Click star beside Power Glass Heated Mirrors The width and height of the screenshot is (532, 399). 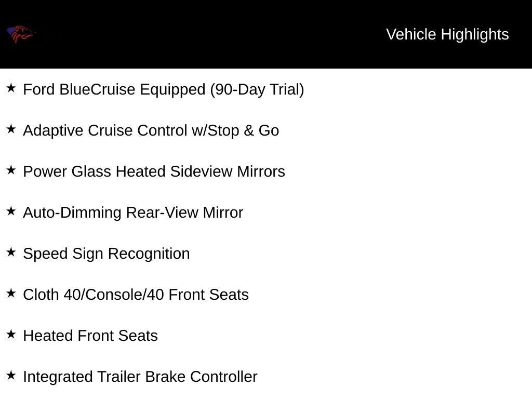coord(11,170)
